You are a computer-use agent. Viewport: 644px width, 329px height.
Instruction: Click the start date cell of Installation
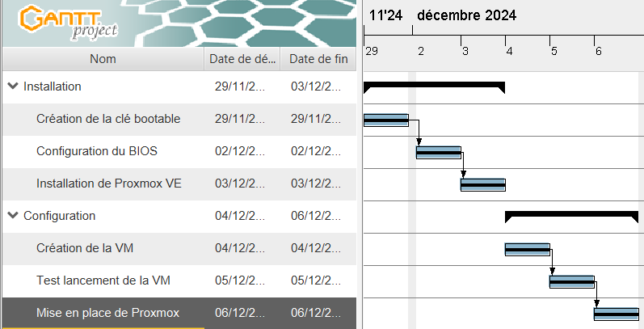[x=240, y=86]
